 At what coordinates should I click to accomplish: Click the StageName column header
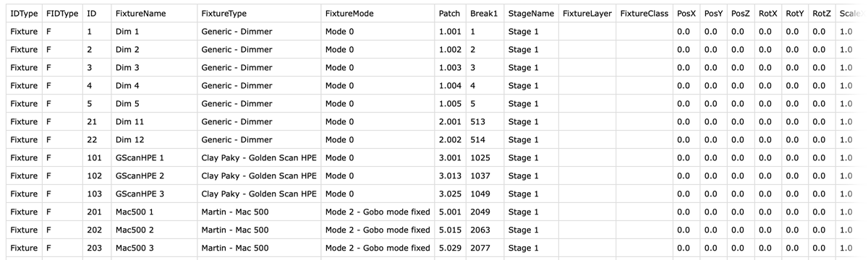(x=531, y=14)
